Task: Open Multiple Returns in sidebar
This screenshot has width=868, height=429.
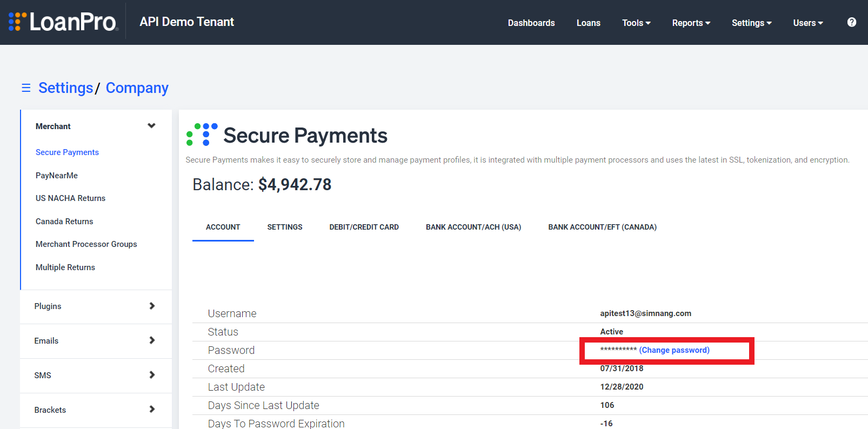Action: pyautogui.click(x=65, y=267)
